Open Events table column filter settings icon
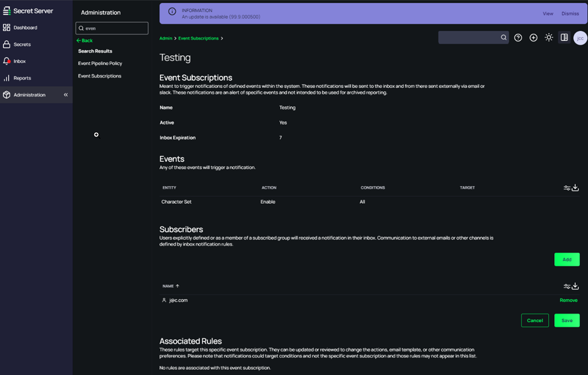This screenshot has height=375, width=588. pos(567,188)
